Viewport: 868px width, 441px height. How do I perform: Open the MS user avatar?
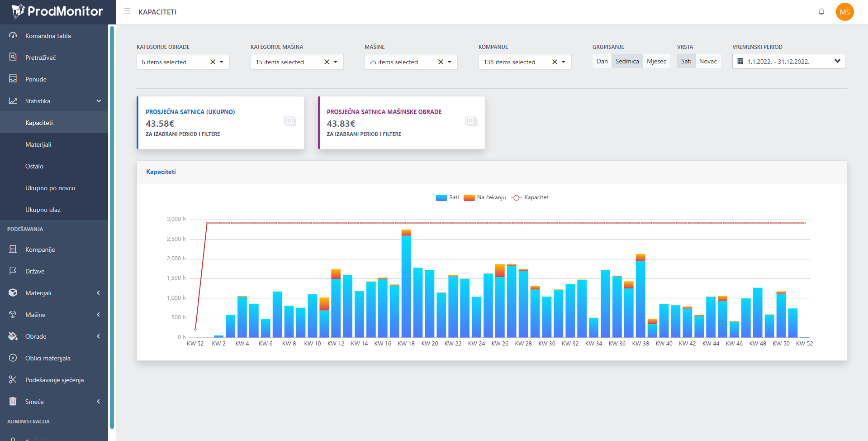[x=844, y=12]
